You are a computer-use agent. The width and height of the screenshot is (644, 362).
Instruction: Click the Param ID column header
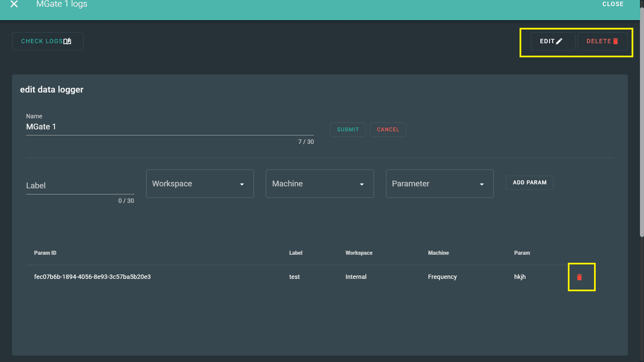coord(46,253)
